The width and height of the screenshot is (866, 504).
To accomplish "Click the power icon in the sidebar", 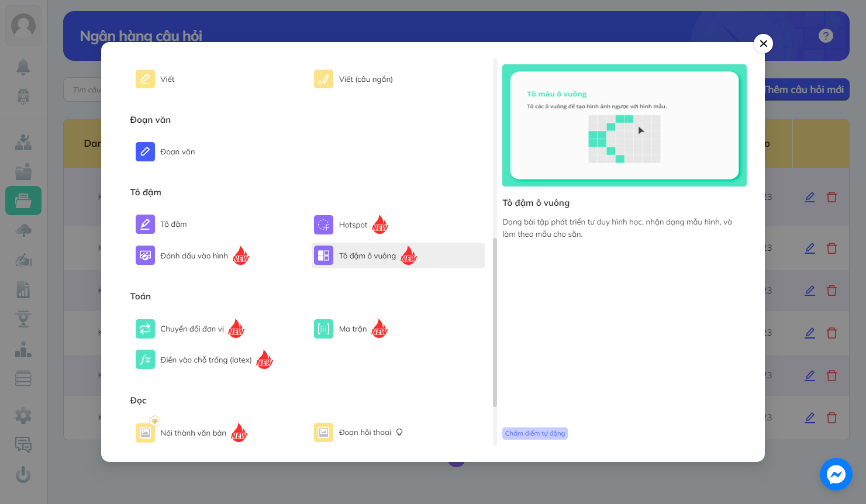I will click(23, 474).
